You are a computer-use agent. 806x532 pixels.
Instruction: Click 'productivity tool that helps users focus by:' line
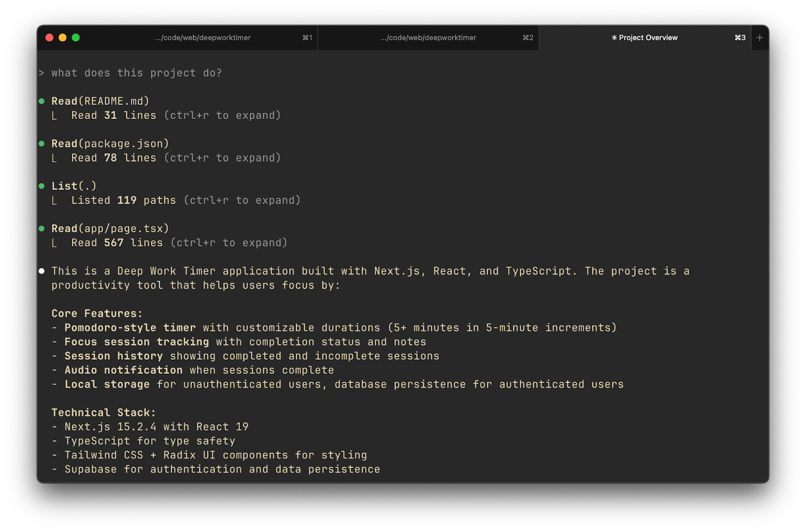click(x=196, y=285)
